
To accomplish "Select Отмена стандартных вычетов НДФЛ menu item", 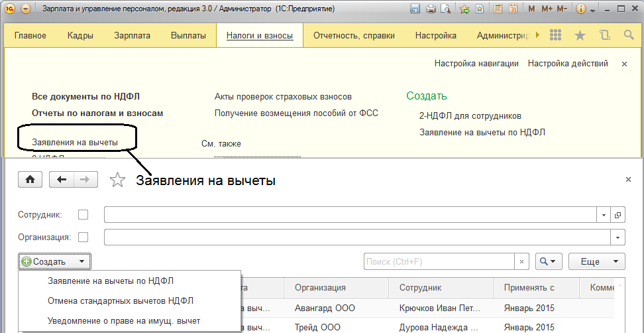I will point(121,300).
